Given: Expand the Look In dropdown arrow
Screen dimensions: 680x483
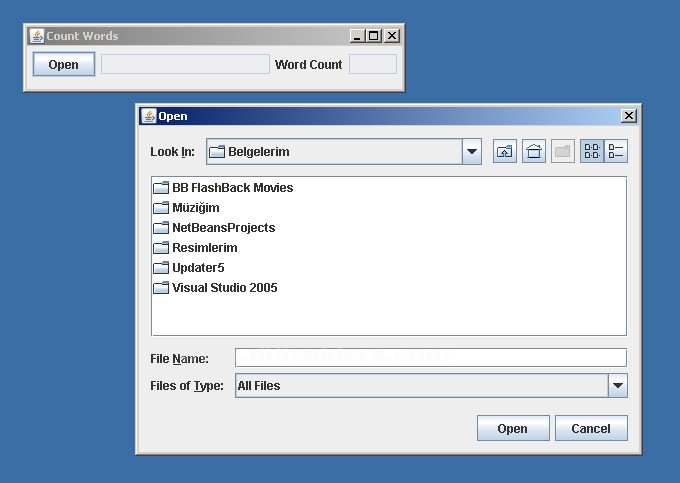Looking at the screenshot, I should tap(472, 152).
